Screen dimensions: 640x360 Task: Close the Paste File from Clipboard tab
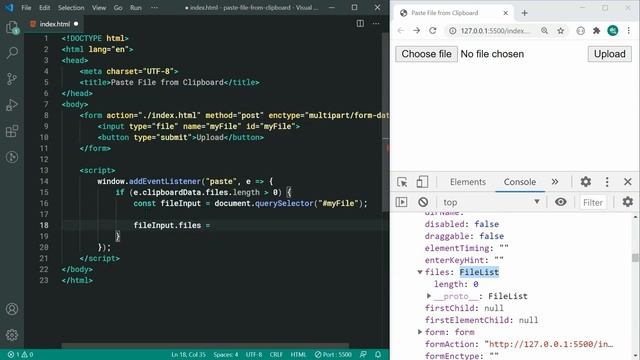(x=505, y=13)
